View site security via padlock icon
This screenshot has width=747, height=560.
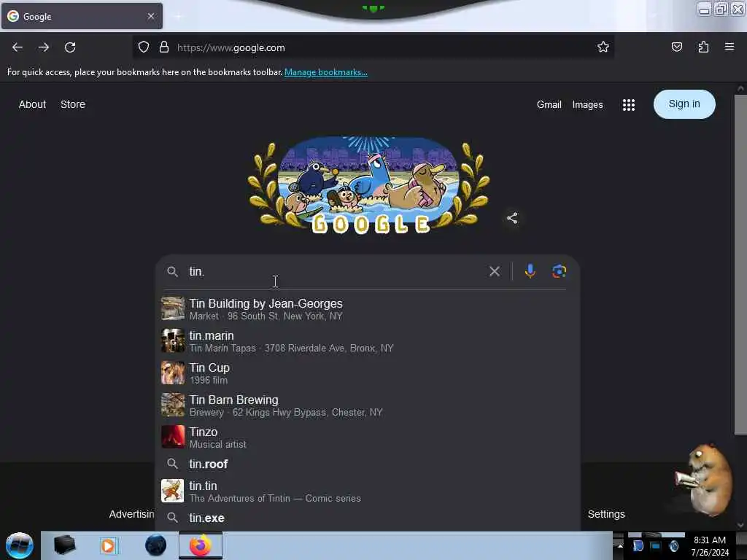pos(164,47)
